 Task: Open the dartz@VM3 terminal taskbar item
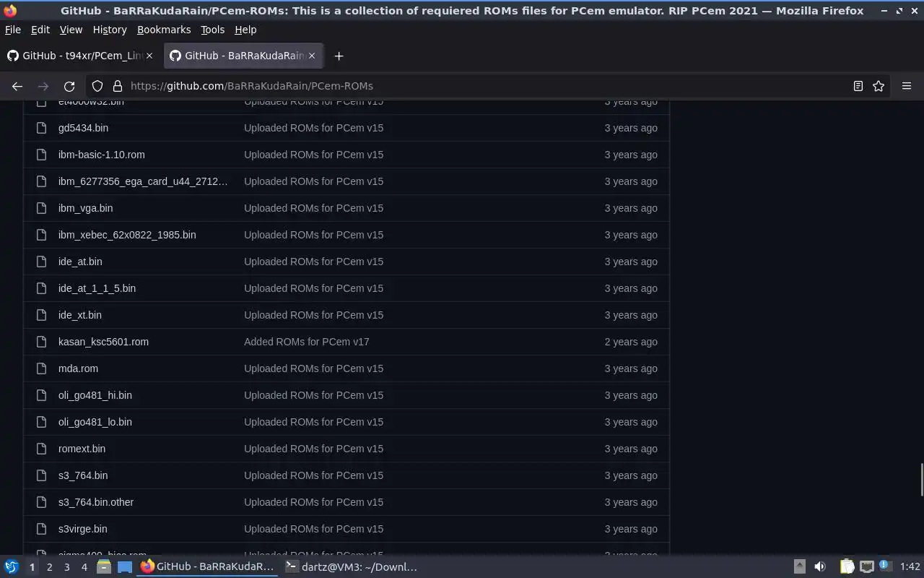coord(352,567)
